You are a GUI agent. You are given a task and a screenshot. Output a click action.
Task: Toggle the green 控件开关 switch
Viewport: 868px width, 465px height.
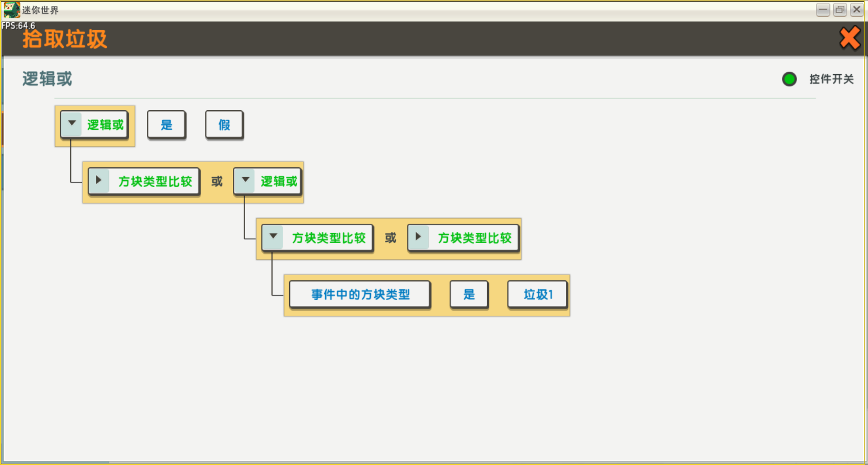tap(789, 79)
